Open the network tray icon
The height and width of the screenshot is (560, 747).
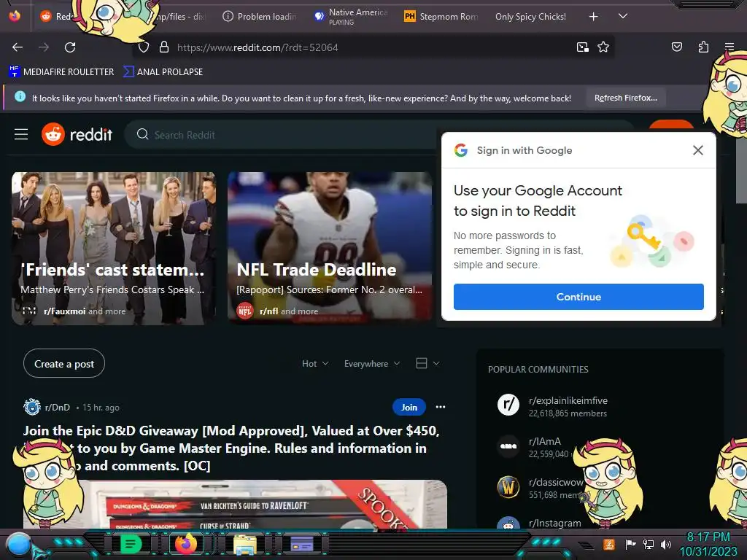[648, 544]
